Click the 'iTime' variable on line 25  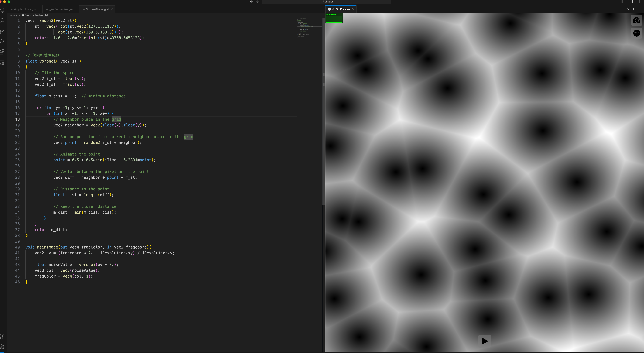[x=111, y=160]
